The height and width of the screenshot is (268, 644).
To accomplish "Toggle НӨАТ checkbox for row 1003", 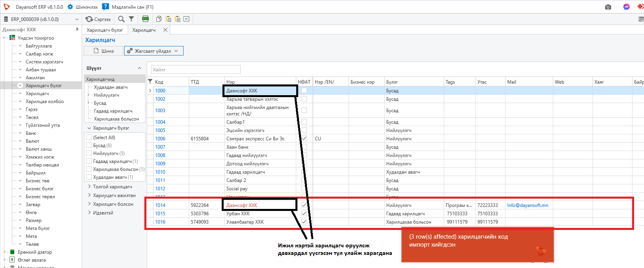I will click(304, 110).
